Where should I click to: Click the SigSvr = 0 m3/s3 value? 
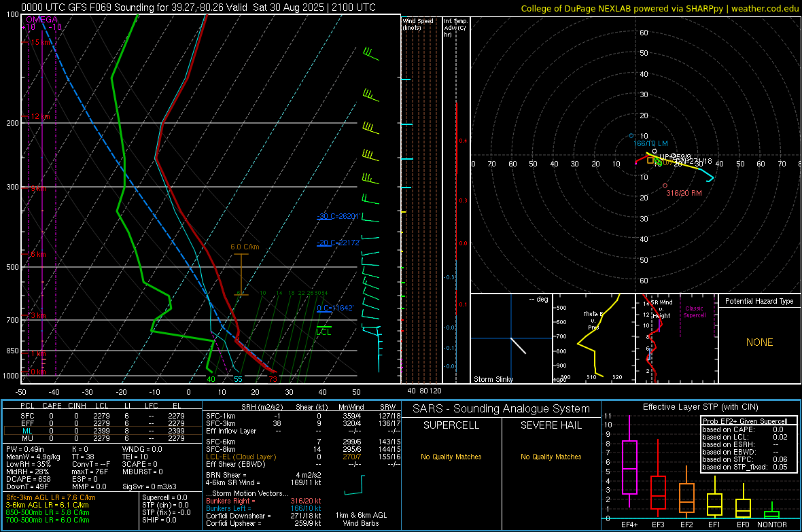pyautogui.click(x=150, y=487)
